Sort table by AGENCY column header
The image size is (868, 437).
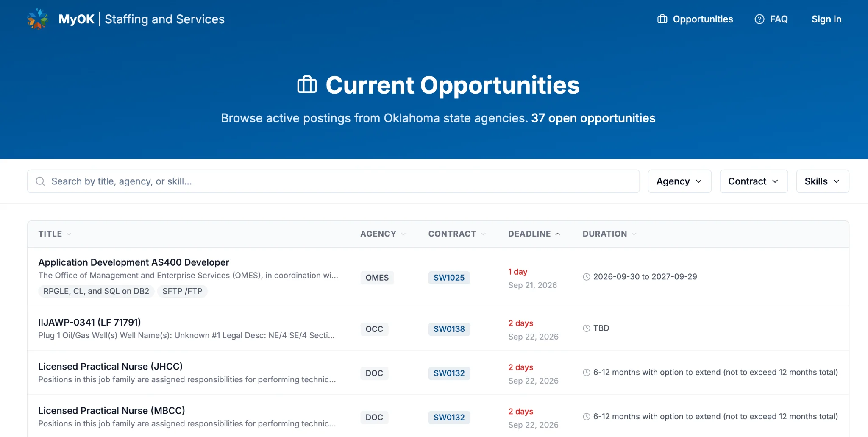coord(383,234)
